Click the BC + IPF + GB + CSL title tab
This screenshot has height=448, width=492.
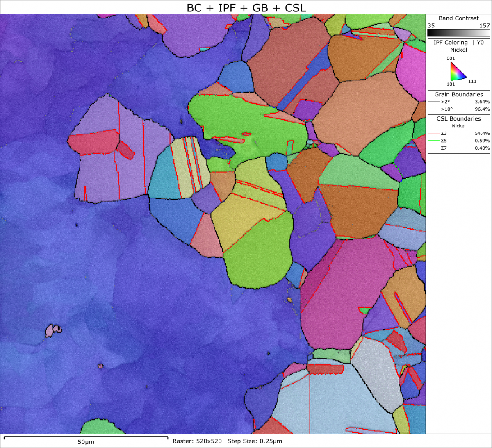click(246, 7)
